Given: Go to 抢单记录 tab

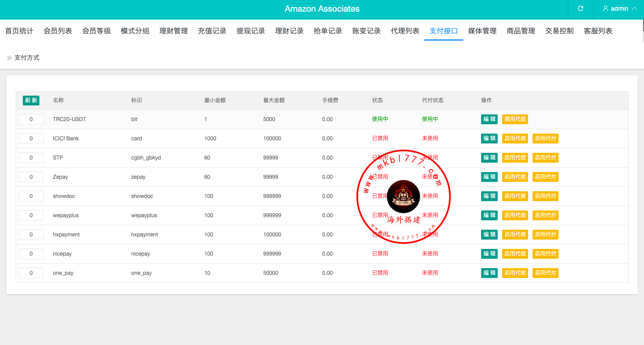Looking at the screenshot, I should [x=328, y=31].
